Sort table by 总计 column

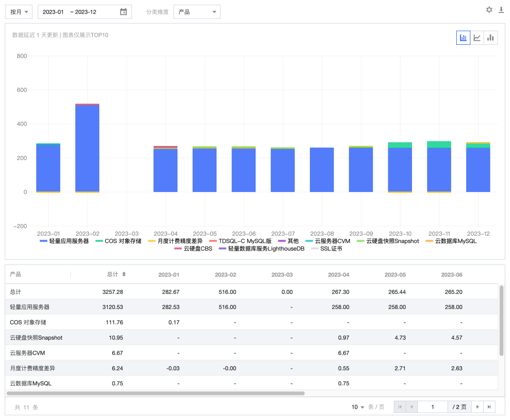coord(124,275)
